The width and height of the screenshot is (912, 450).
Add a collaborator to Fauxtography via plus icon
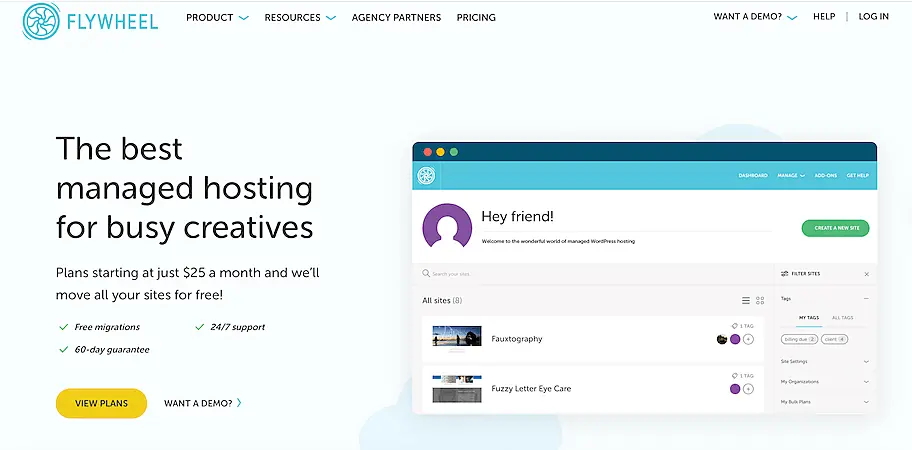coord(749,340)
